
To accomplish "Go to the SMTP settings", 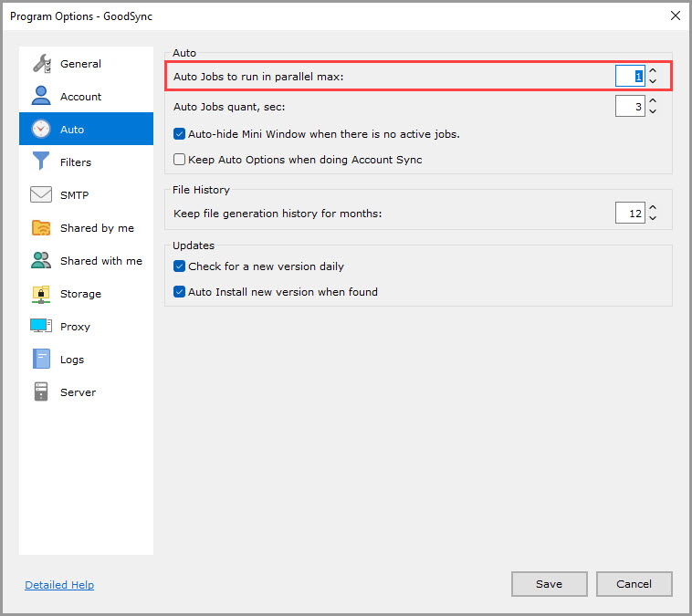I will pyautogui.click(x=86, y=194).
